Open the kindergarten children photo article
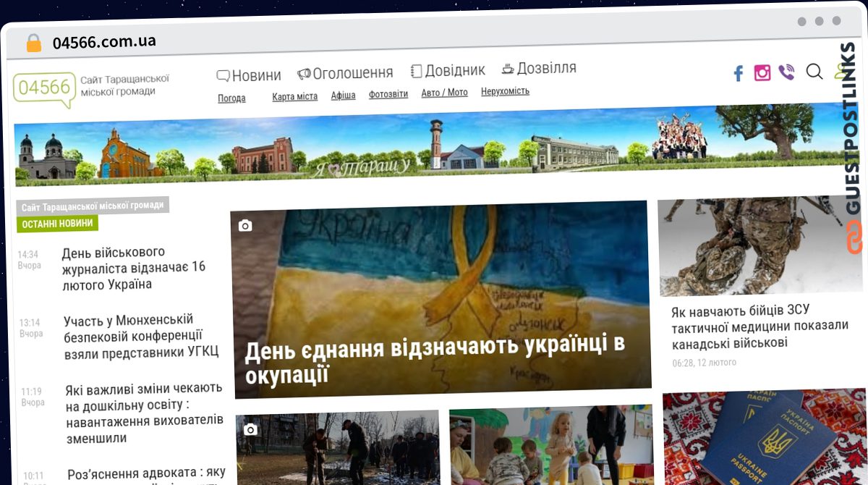868x485 pixels. (x=551, y=446)
